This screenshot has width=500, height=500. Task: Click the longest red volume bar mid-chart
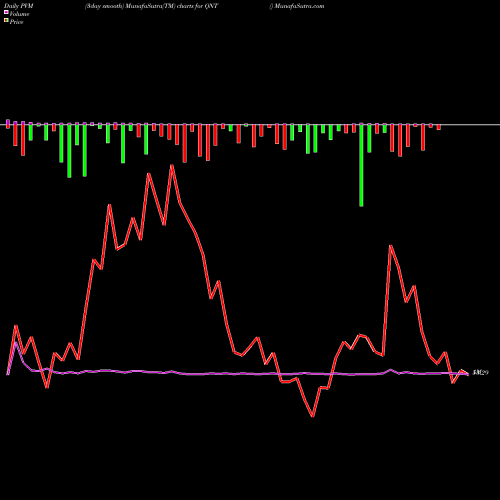pos(185,143)
